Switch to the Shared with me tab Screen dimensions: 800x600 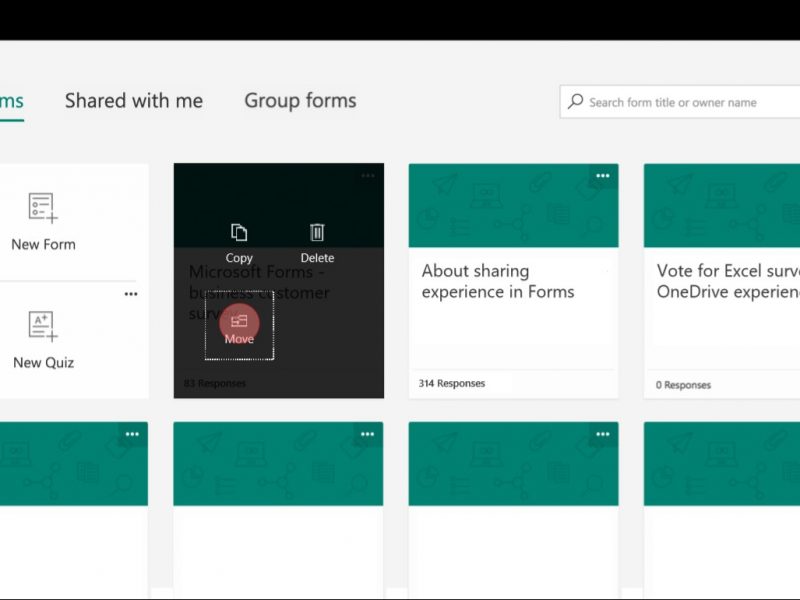[x=134, y=101]
